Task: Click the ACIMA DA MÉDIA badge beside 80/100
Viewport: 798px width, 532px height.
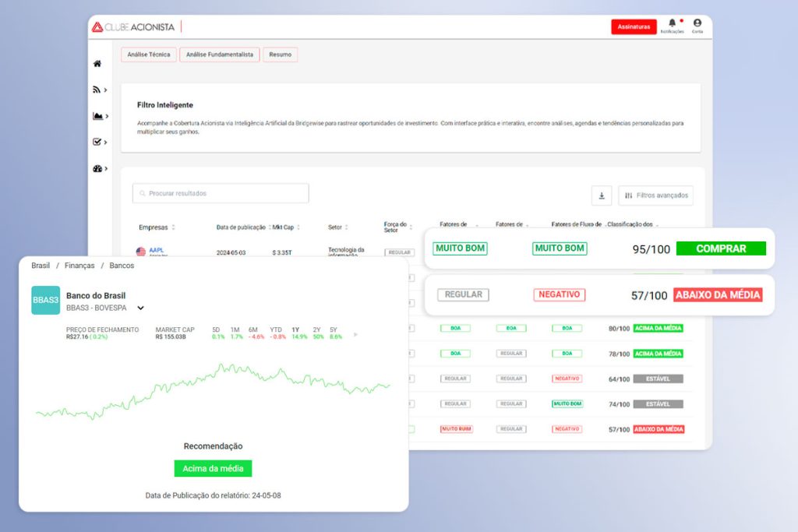Action: pos(658,328)
